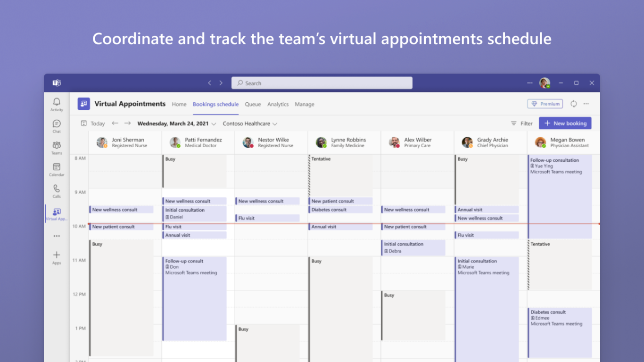Open Patti Fernandez's Flu visit

point(194,227)
